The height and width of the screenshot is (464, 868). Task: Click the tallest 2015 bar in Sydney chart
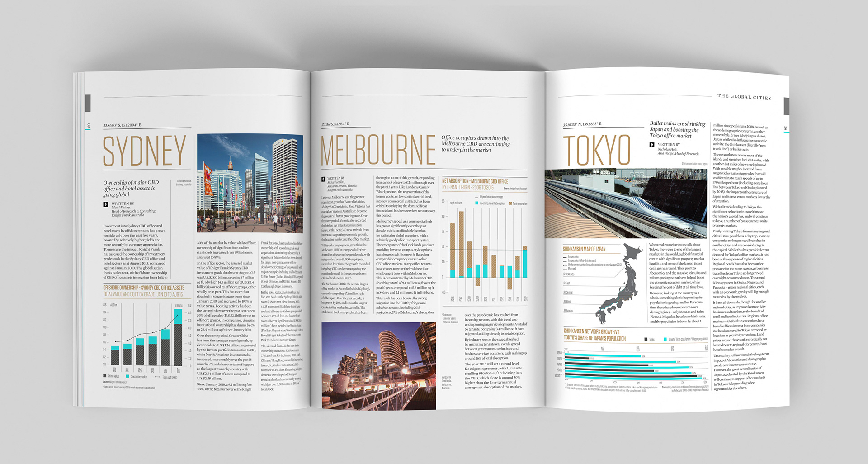(178, 337)
